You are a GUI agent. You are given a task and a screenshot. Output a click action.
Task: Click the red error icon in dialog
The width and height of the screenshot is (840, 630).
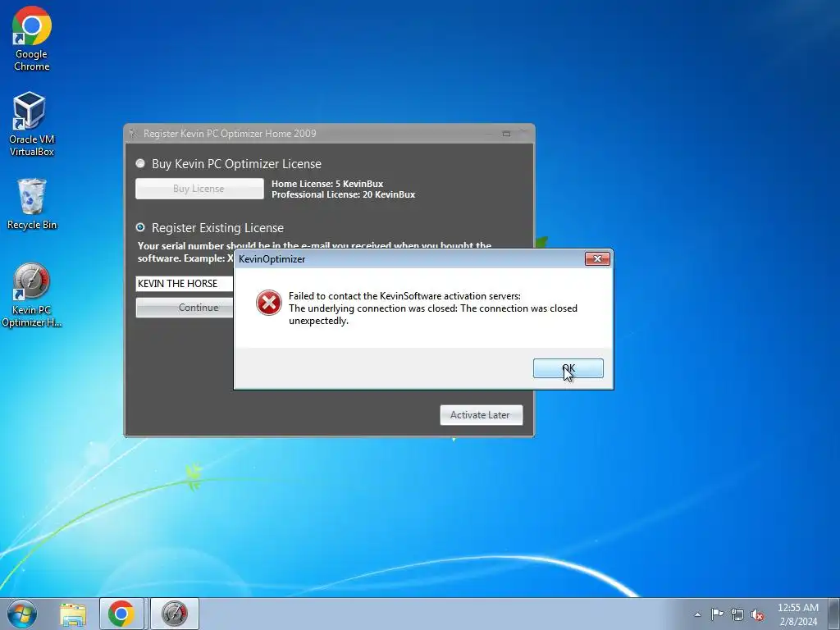click(269, 303)
